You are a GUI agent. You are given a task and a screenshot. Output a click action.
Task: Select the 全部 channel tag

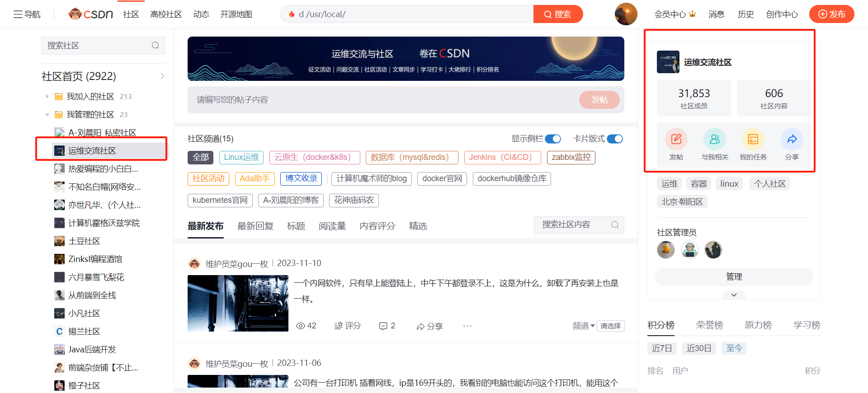point(200,157)
